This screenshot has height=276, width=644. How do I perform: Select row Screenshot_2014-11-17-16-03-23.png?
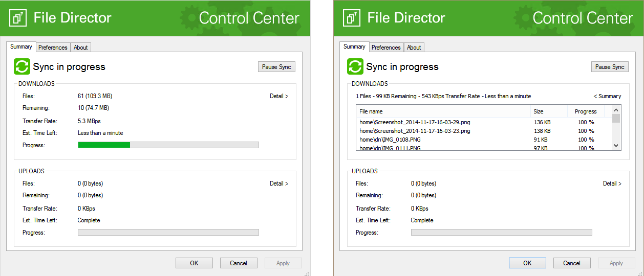tap(484, 131)
